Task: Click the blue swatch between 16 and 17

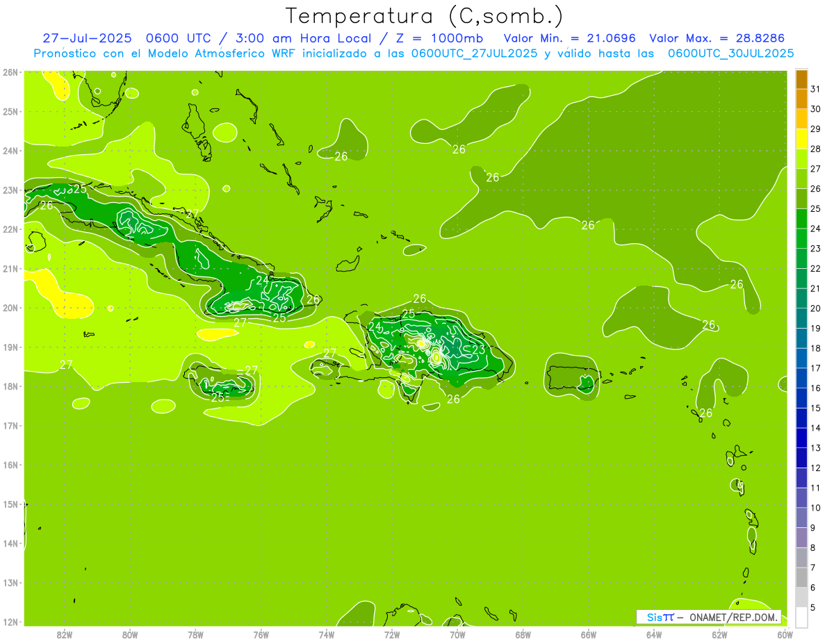Action: pos(801,379)
